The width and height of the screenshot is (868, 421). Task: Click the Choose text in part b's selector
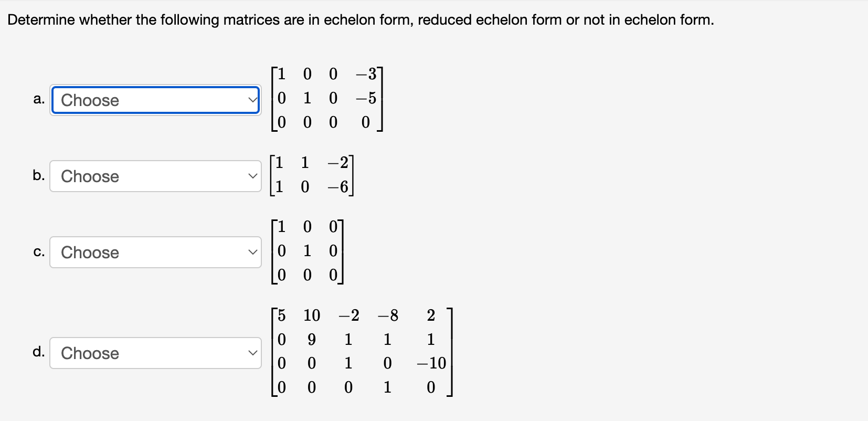point(89,176)
